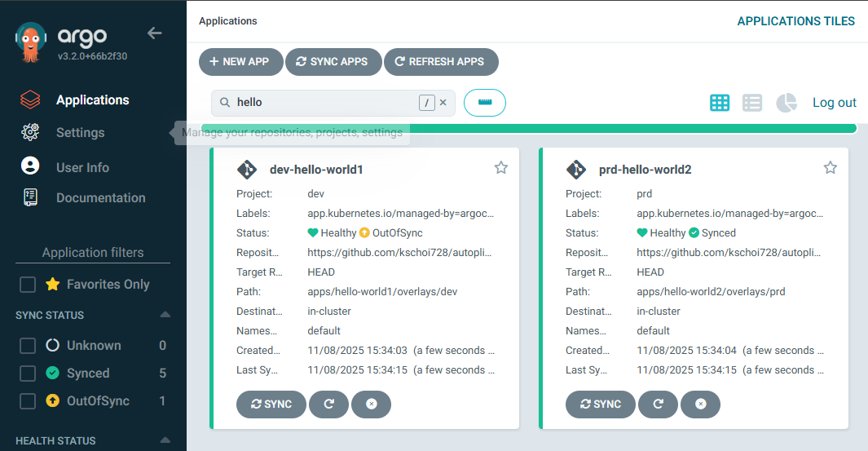Click the User Info avatar icon

pyautogui.click(x=30, y=166)
